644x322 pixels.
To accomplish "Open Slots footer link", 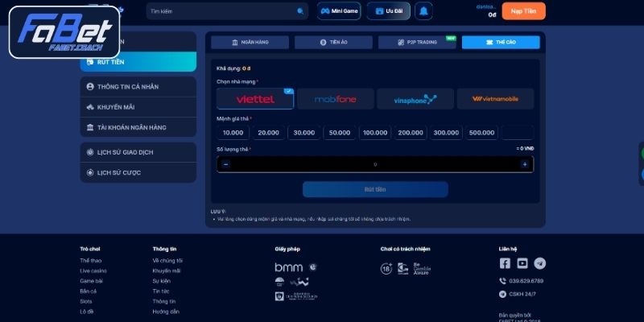I will pos(86,301).
